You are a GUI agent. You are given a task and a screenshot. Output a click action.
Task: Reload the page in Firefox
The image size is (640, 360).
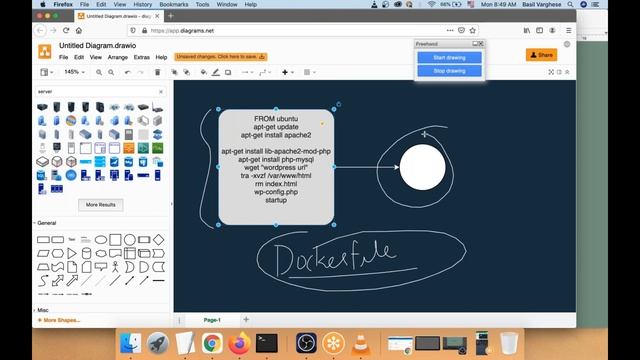point(66,31)
